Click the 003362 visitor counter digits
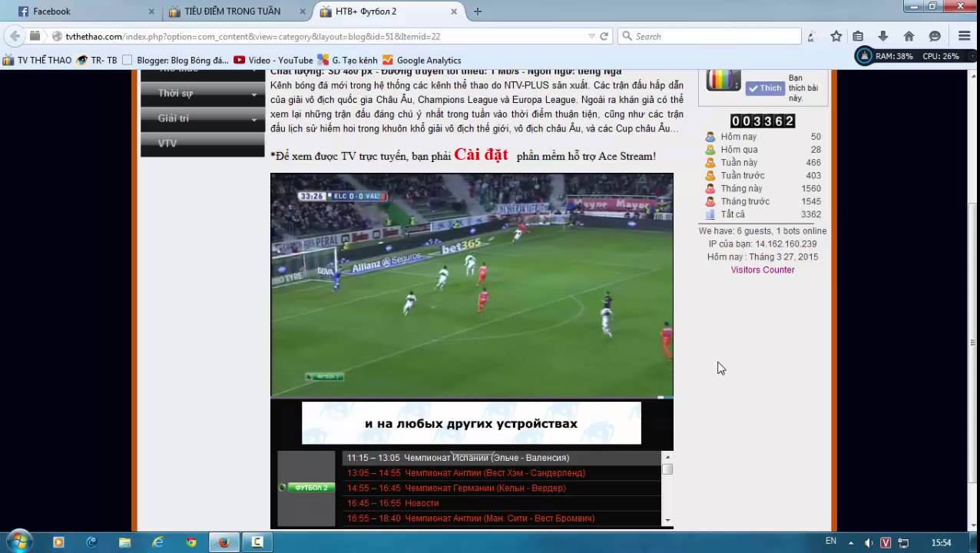The image size is (980, 553). [763, 121]
